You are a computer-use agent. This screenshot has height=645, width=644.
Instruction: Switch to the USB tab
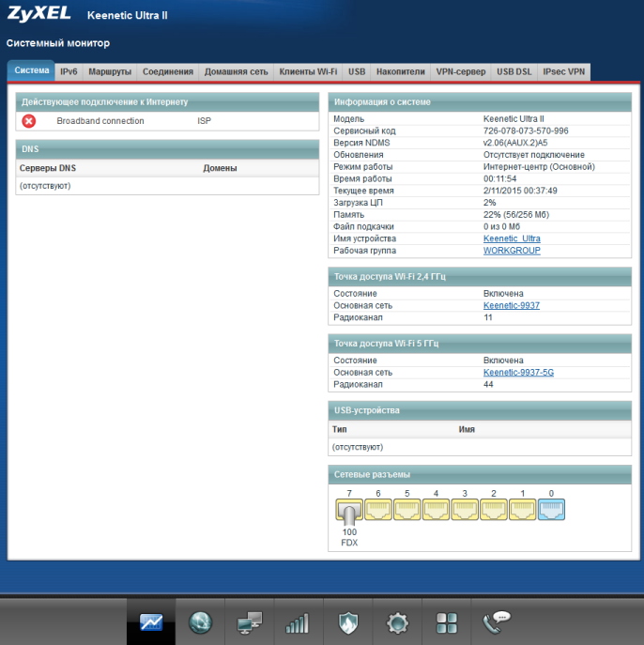click(x=357, y=71)
